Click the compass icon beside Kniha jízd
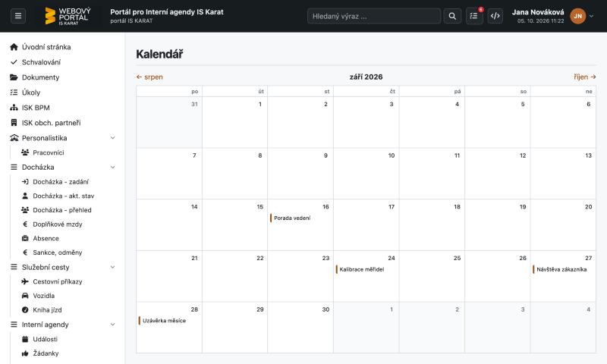This screenshot has height=364, width=607. [x=25, y=310]
